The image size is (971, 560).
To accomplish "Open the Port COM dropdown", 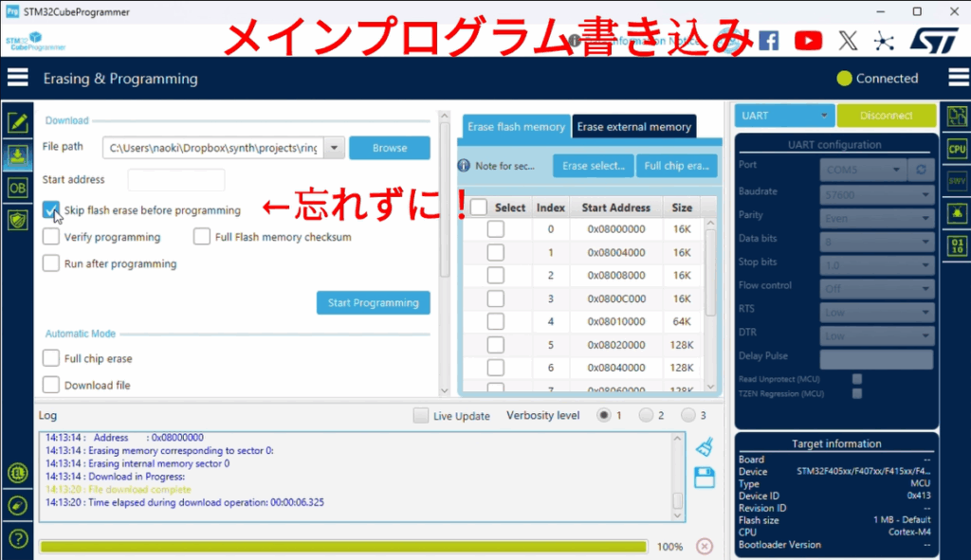I will [x=863, y=170].
